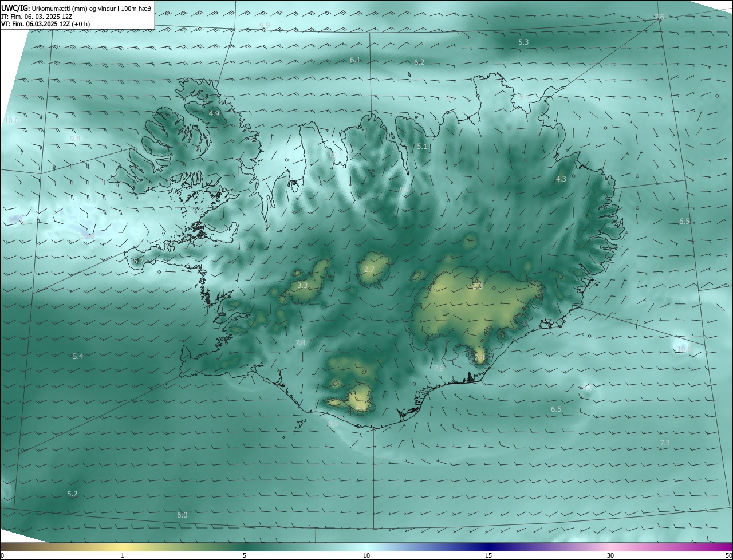Click the 5.2 value label
Viewport: 733px width, 560px height.
pos(72,494)
